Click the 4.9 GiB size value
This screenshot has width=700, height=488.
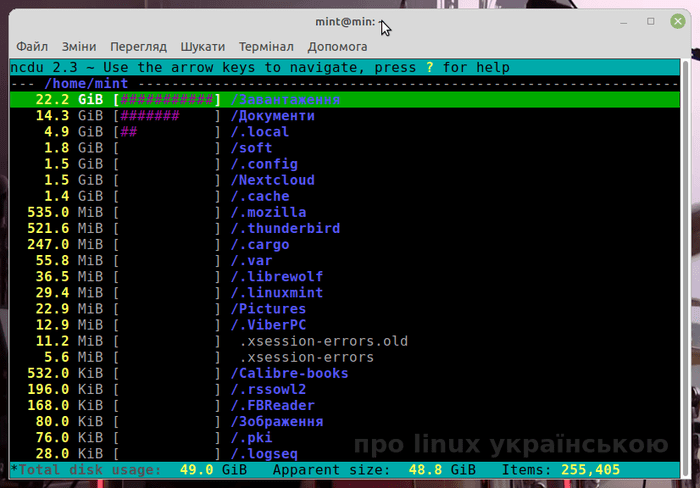[73, 132]
